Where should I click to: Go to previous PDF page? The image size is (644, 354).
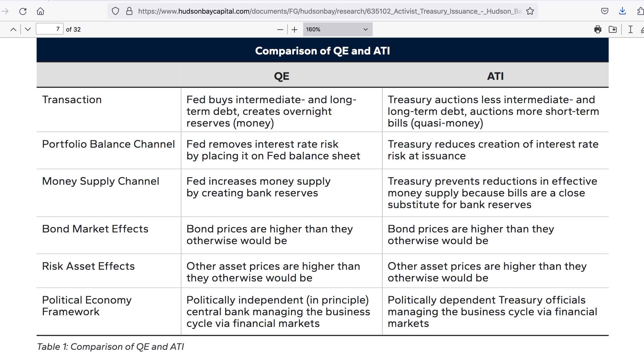point(13,29)
